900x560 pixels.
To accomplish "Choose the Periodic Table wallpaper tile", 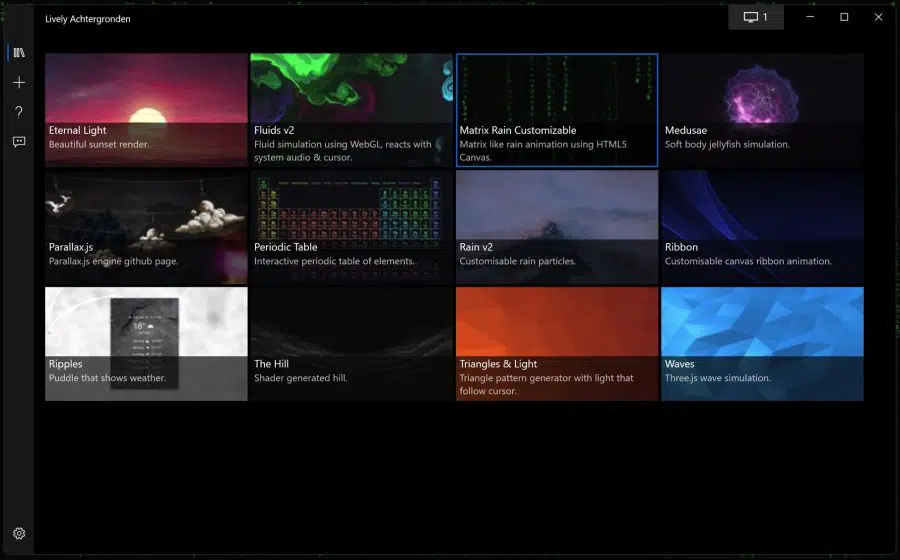I will pos(352,227).
